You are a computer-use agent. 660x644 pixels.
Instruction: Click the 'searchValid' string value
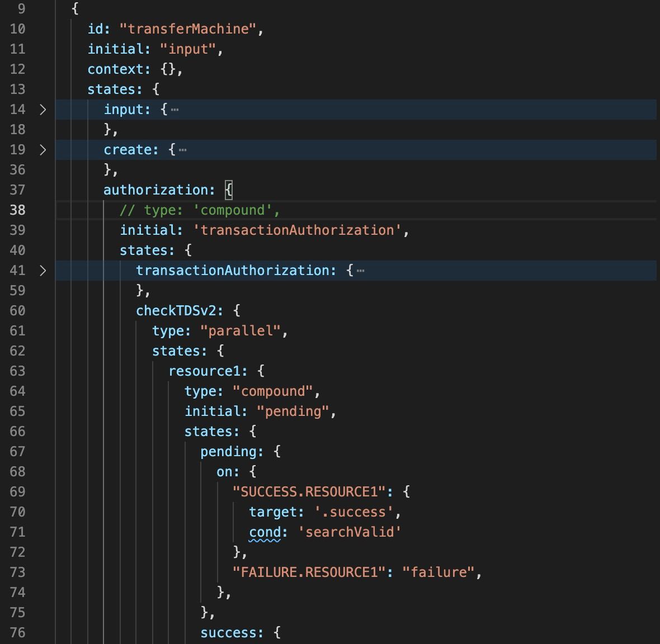point(350,532)
